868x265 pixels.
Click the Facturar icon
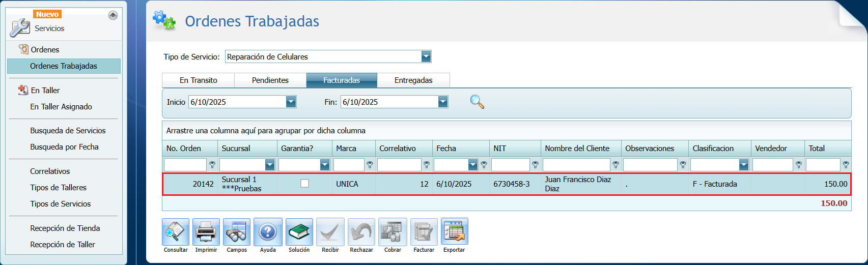click(424, 232)
